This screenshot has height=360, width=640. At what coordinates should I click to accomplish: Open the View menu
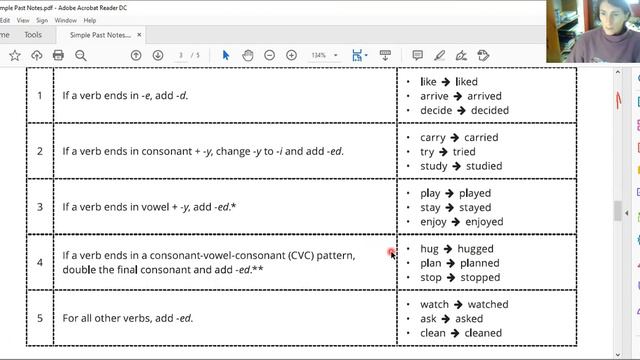pos(23,20)
